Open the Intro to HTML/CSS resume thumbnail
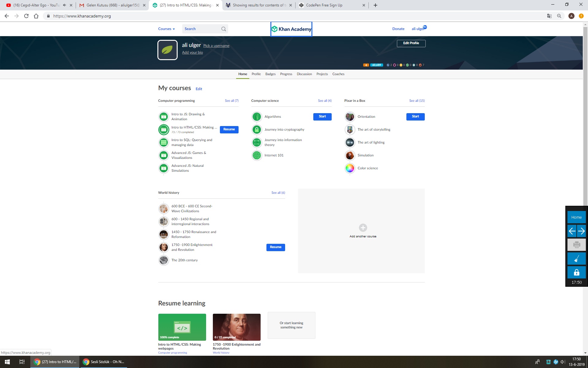 (x=182, y=327)
